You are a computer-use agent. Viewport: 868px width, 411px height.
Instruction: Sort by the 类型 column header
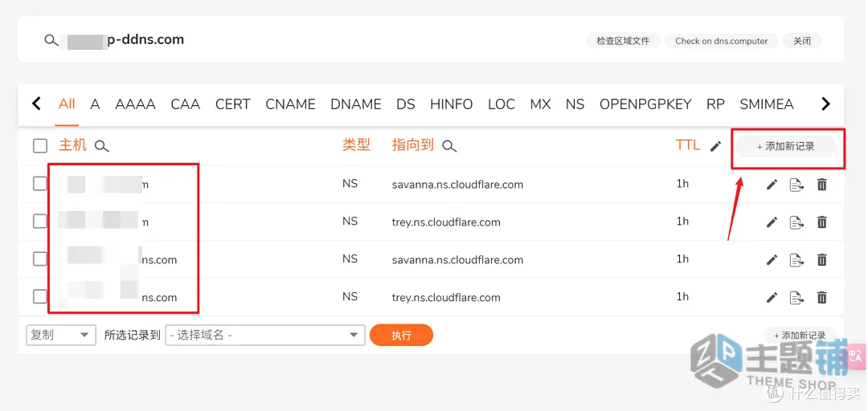(x=357, y=145)
